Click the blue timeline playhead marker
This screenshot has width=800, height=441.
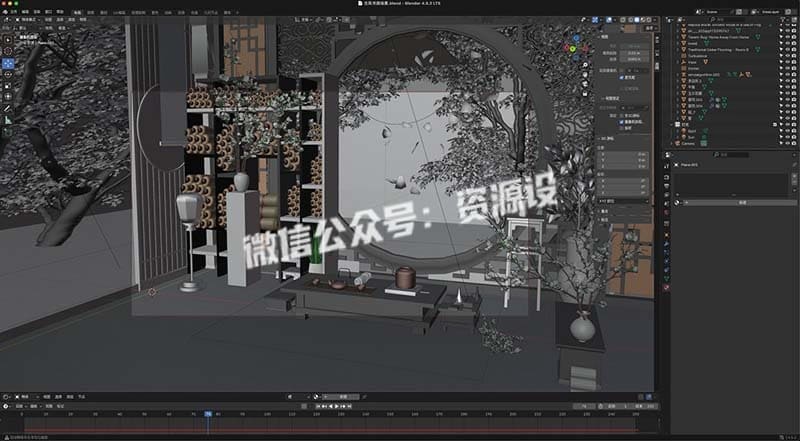208,413
